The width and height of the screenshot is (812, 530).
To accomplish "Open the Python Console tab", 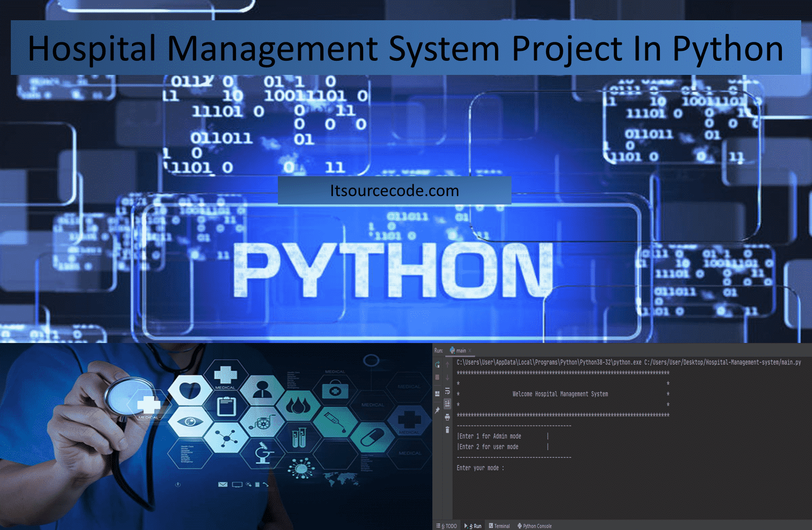I will pos(537,526).
